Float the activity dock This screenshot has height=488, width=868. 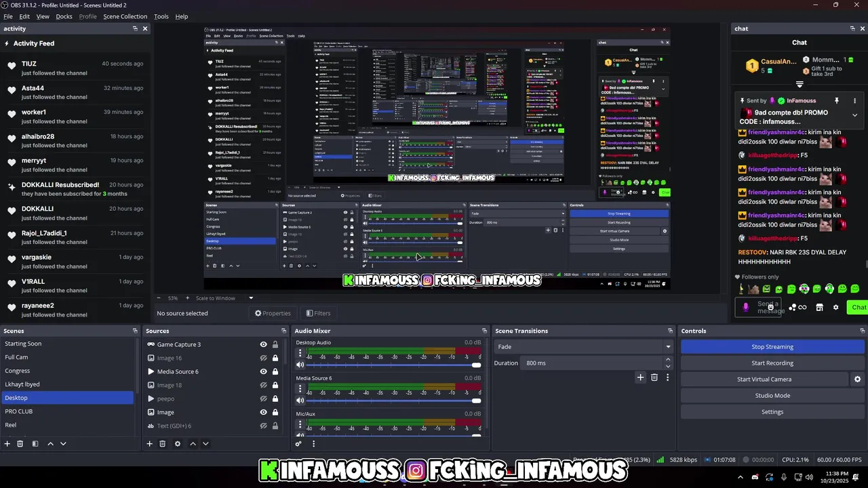(x=135, y=28)
